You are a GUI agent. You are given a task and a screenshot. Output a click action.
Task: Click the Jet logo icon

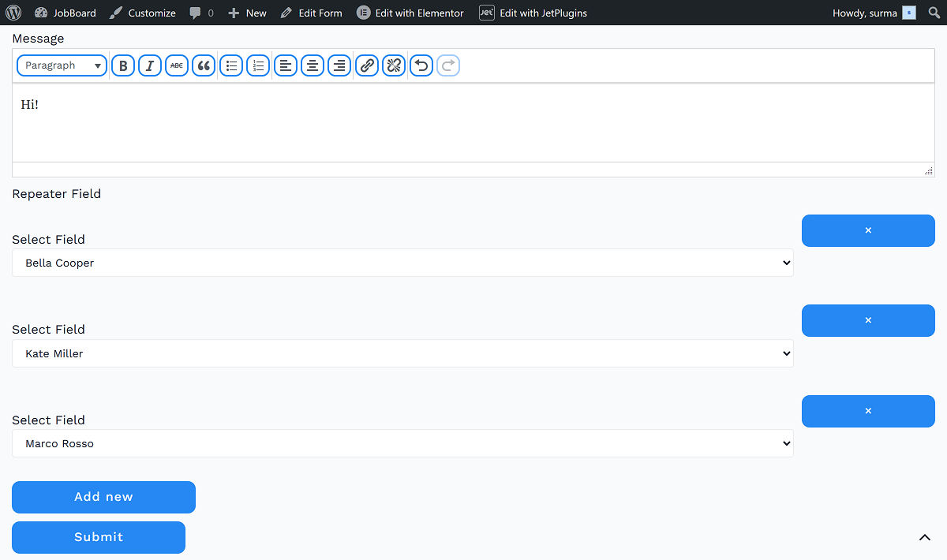[487, 13]
